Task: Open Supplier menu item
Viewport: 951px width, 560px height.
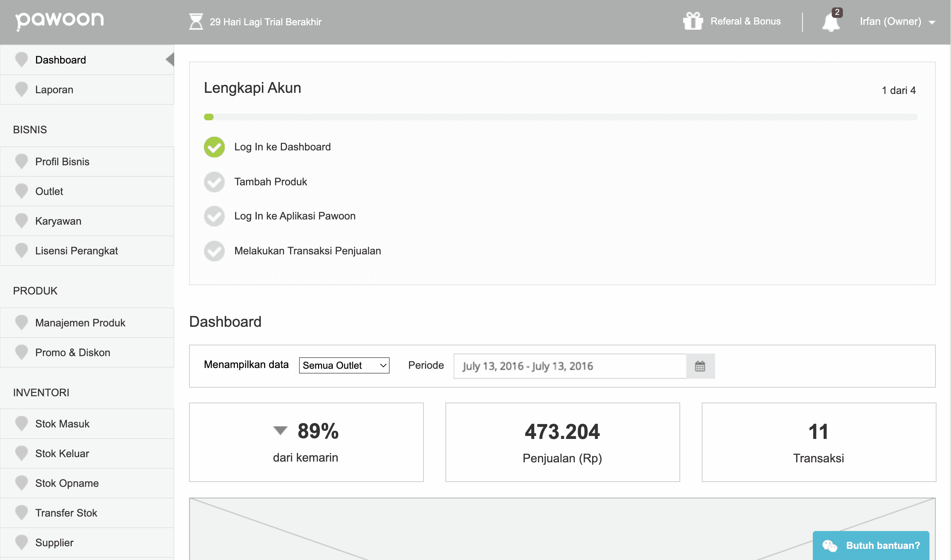Action: (87, 543)
